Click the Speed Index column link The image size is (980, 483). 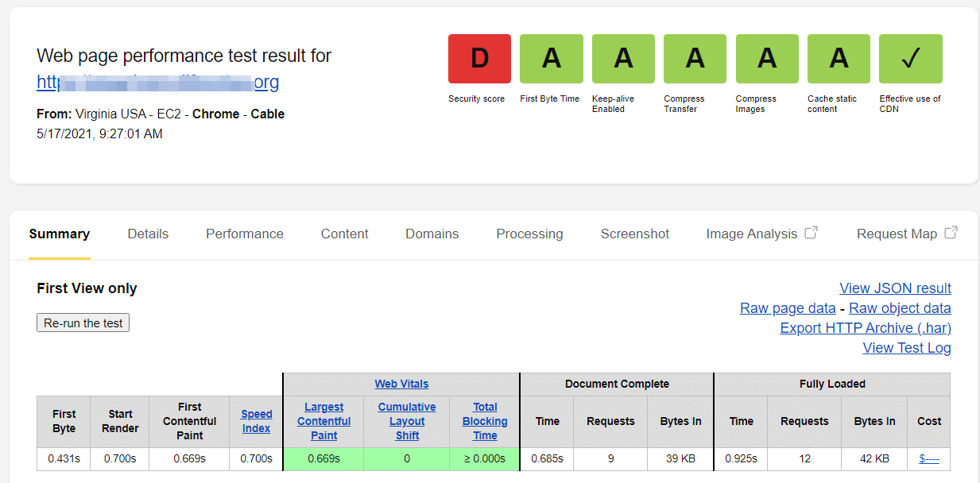256,421
